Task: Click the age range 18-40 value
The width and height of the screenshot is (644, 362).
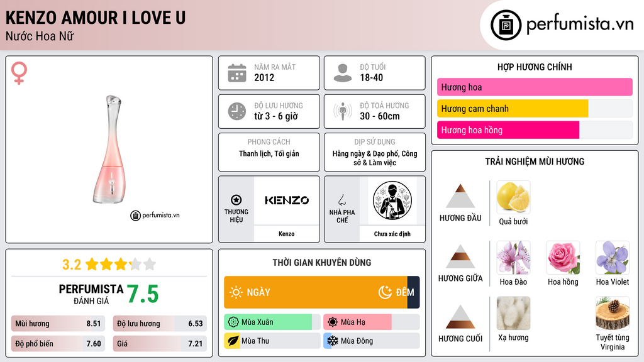Action: coord(371,77)
